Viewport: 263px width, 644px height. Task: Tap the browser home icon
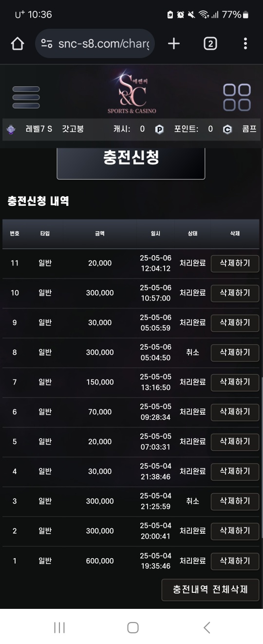coord(17,44)
